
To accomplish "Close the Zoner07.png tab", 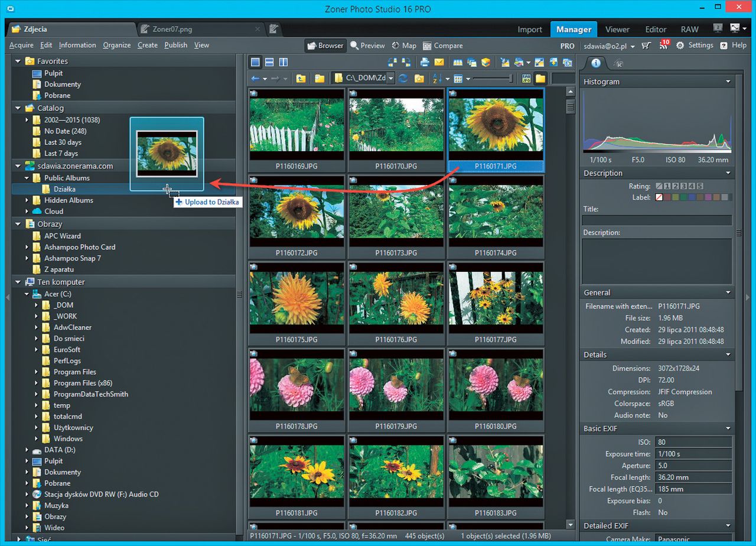I will pos(258,29).
